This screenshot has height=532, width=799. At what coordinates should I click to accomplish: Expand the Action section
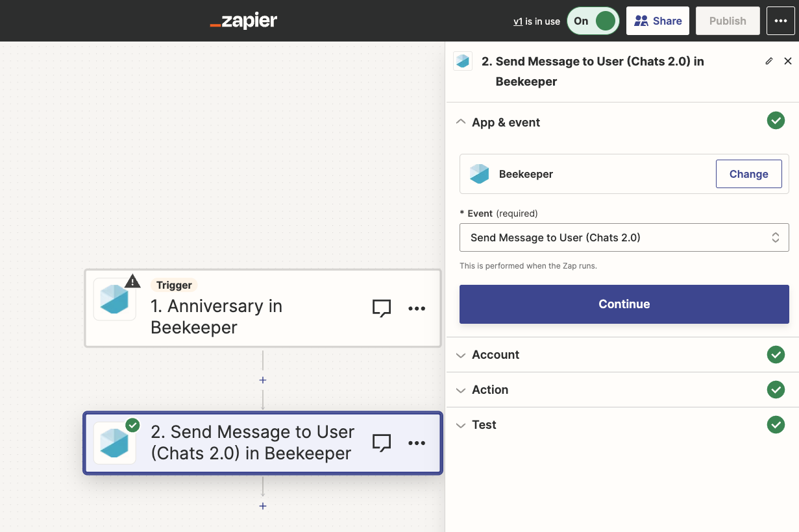(461, 390)
